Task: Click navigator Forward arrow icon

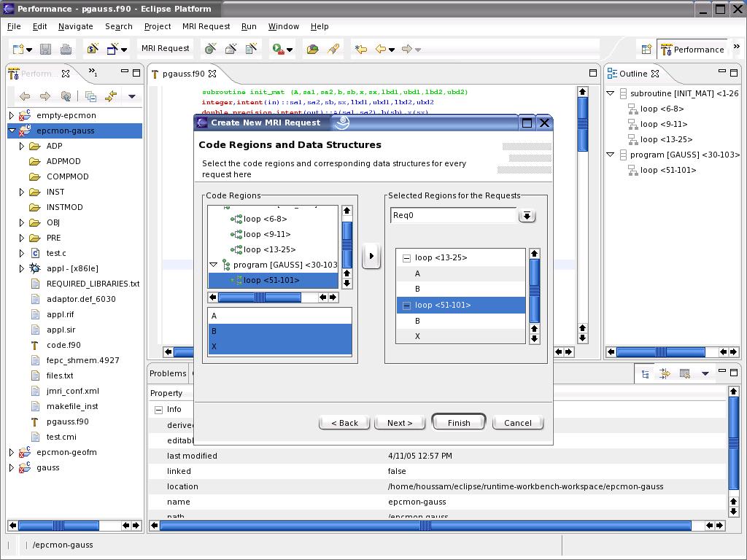Action: click(x=45, y=96)
